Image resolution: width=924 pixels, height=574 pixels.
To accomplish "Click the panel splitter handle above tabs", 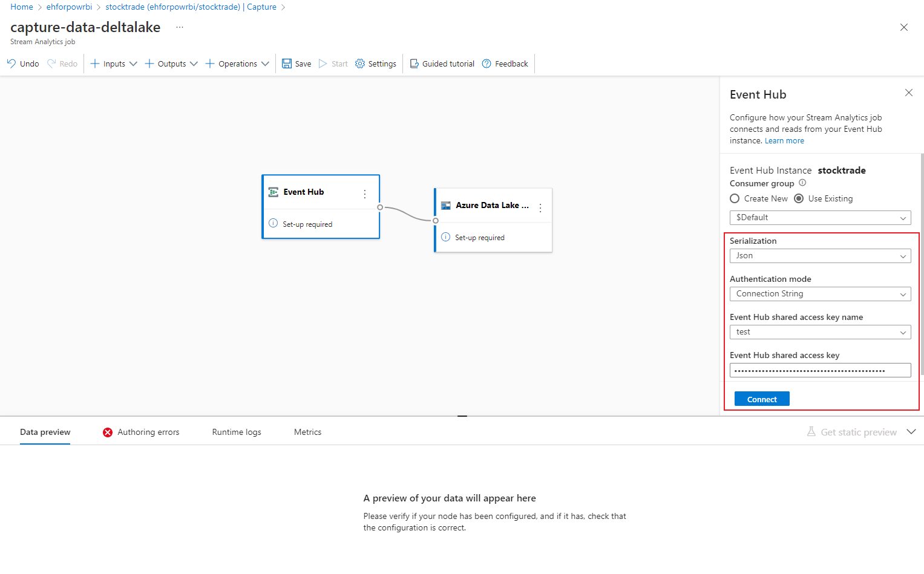I will pos(462,416).
